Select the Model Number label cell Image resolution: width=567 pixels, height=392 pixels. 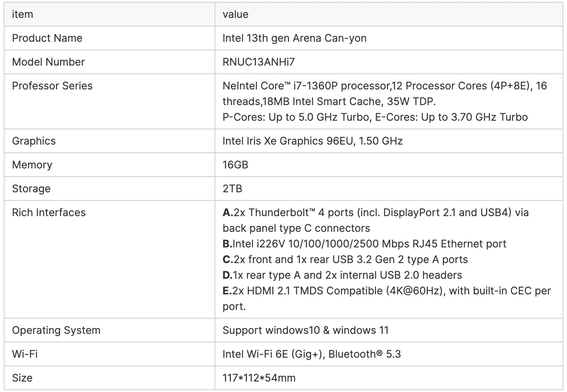point(48,62)
